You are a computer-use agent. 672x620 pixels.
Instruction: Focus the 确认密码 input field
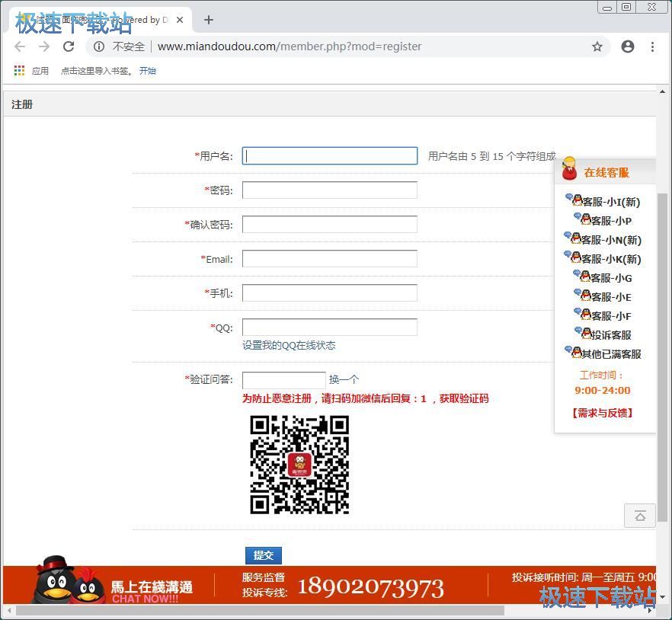[330, 224]
